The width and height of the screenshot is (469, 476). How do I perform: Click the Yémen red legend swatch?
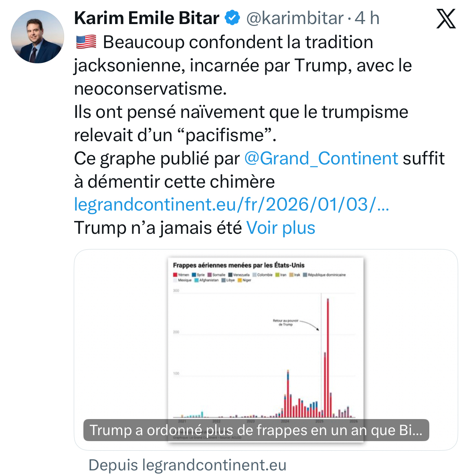click(x=175, y=275)
